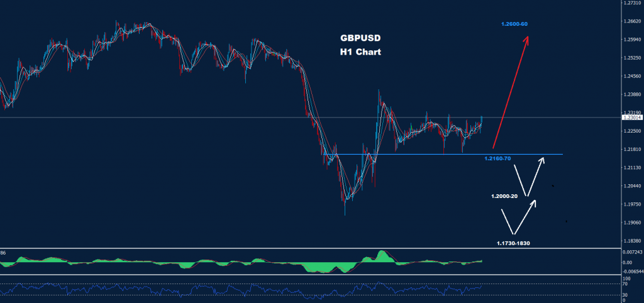Click the lowest candle wick on chart
The width and height of the screenshot is (644, 303).
(345, 214)
